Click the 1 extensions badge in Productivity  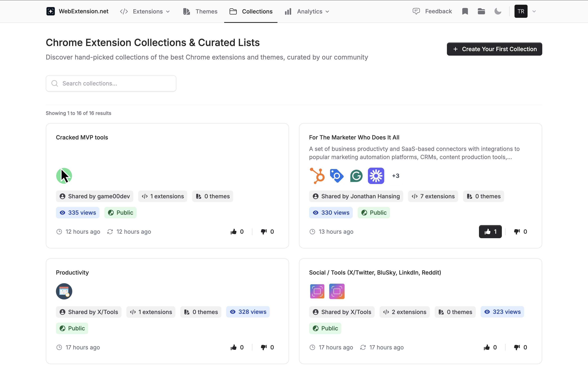tap(151, 312)
